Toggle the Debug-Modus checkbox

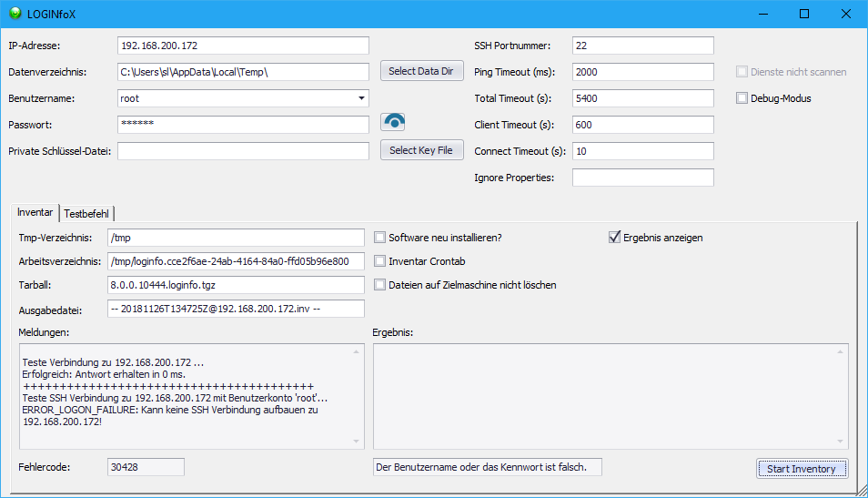pyautogui.click(x=742, y=98)
